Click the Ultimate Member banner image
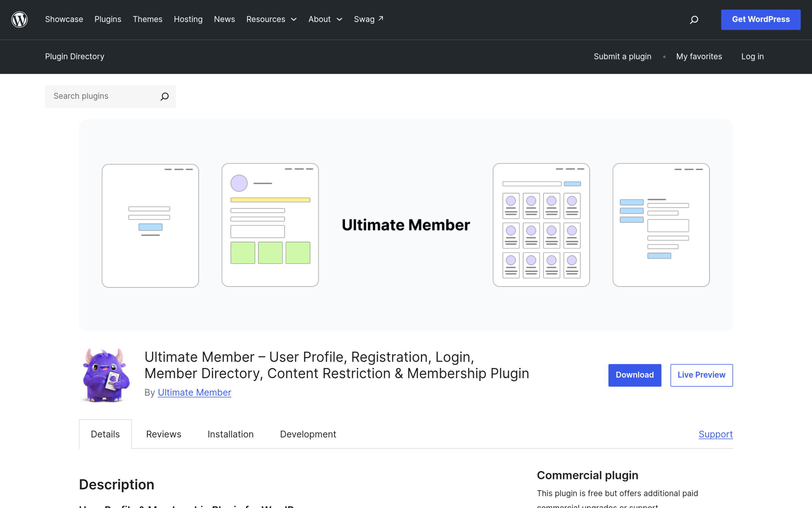This screenshot has height=508, width=812. coord(406,225)
